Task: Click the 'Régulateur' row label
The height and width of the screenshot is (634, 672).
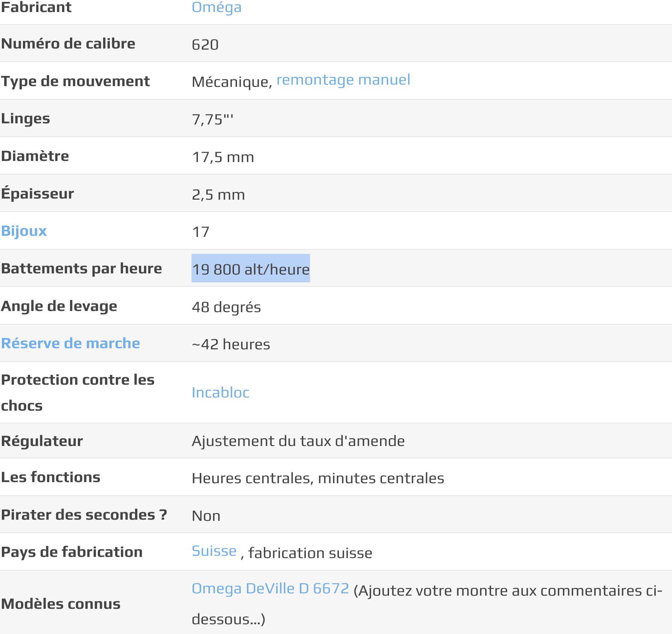Action: pos(42,441)
